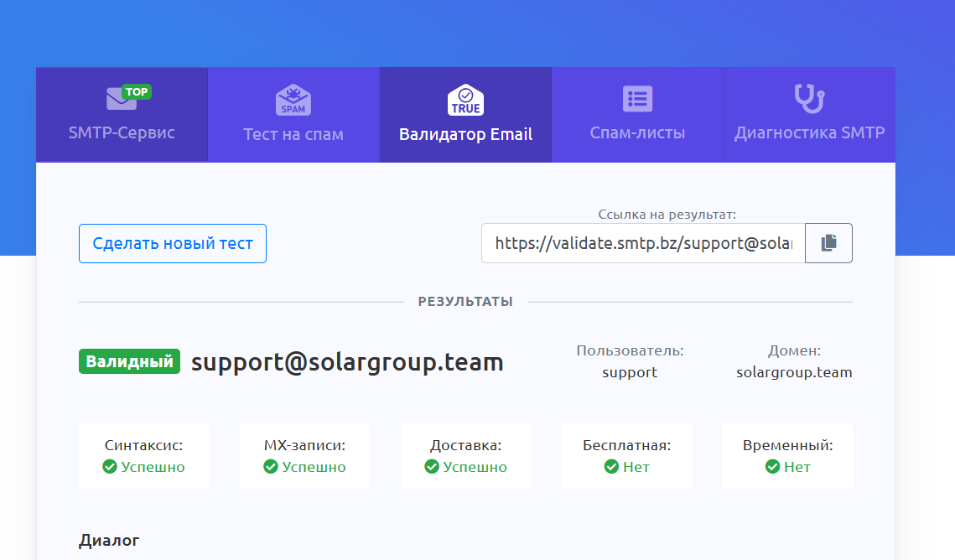Click the stethoscope diagnostics icon
The width and height of the screenshot is (955, 560).
tap(809, 98)
